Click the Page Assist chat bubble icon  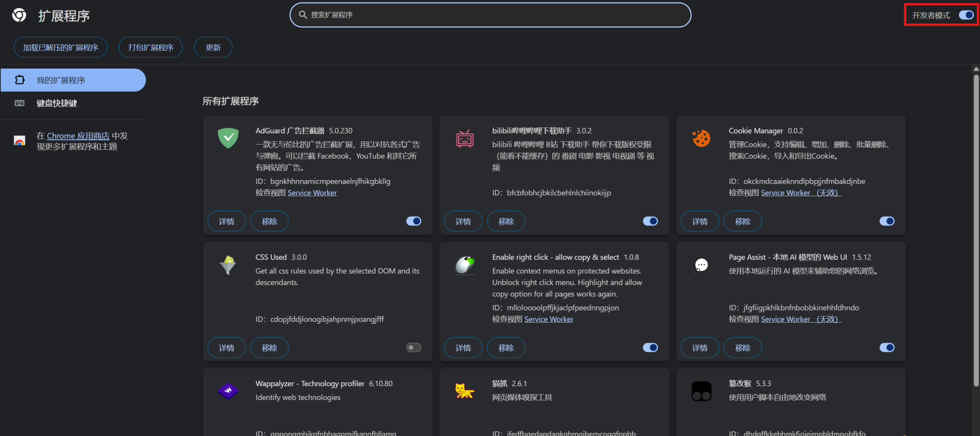click(701, 265)
